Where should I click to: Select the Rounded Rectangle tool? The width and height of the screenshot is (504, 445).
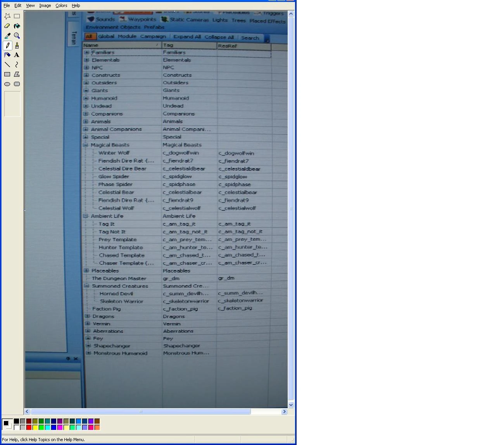(x=17, y=84)
